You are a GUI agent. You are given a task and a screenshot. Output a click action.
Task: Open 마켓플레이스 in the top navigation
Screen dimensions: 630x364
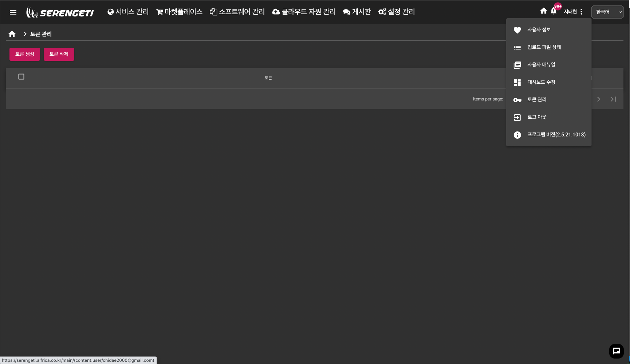(x=179, y=12)
